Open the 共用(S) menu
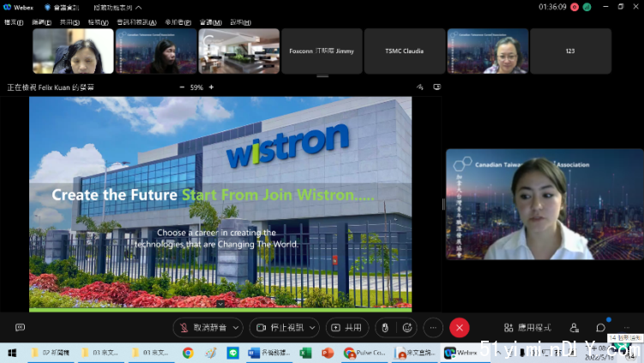The image size is (644, 363). (69, 22)
